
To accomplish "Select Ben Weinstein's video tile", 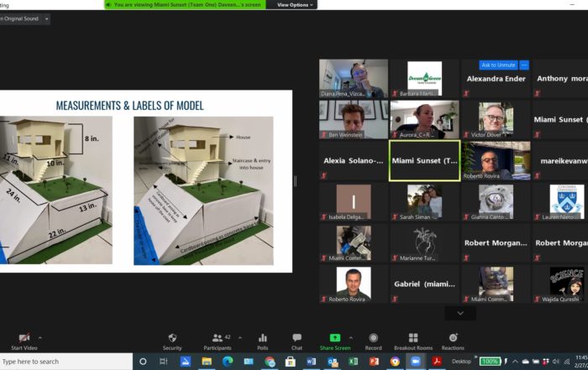I will coord(354,120).
